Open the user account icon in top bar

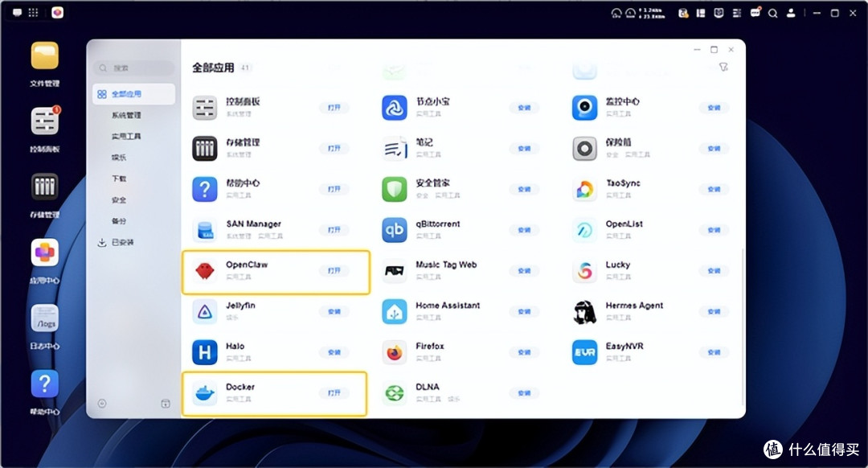point(791,14)
